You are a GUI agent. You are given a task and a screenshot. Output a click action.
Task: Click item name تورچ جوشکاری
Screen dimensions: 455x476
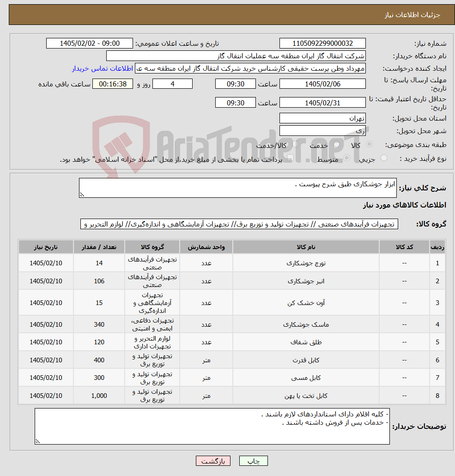point(306,263)
